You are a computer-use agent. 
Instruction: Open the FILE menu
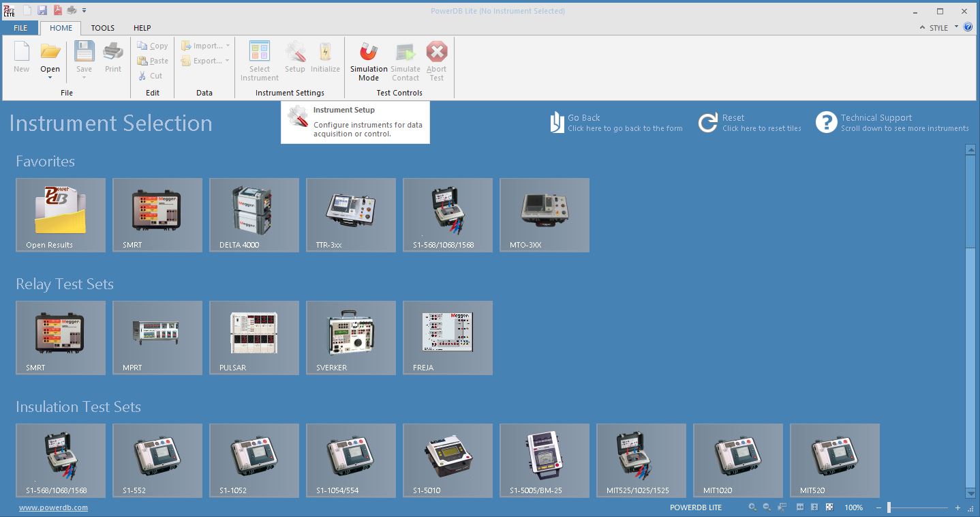[x=20, y=28]
